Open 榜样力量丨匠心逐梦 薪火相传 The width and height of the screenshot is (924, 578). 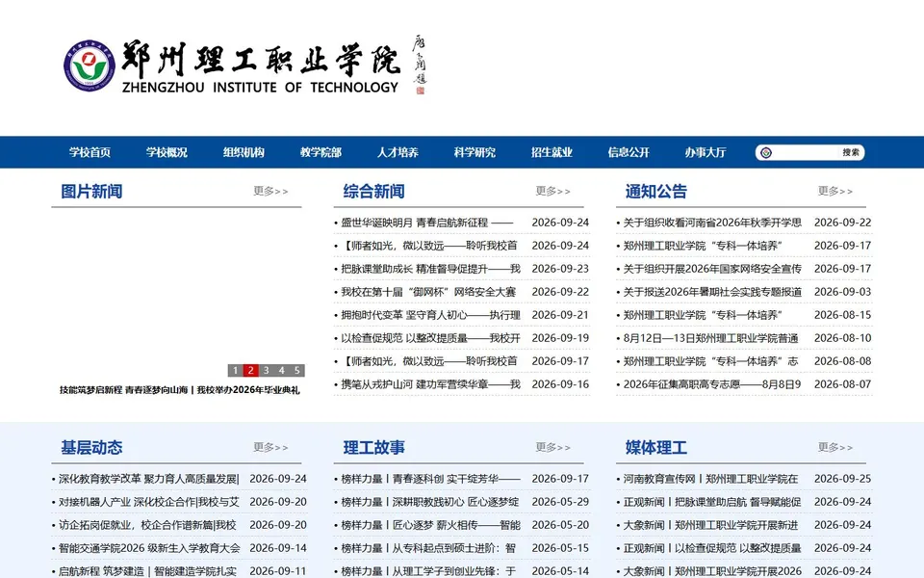coord(431,525)
